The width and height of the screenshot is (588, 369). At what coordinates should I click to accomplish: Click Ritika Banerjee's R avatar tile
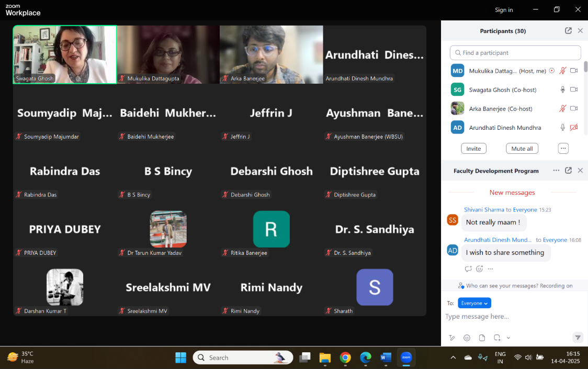click(x=272, y=229)
